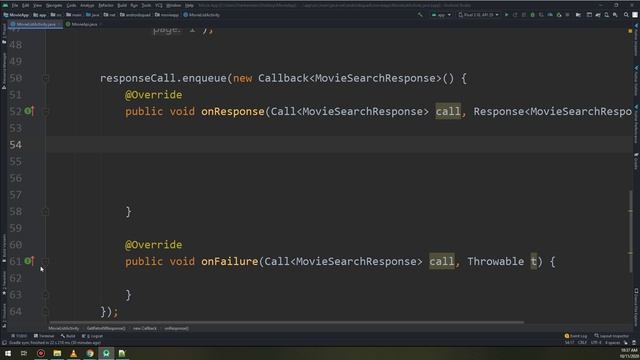
Task: Click the CRLF line separator status entry
Action: [582, 343]
